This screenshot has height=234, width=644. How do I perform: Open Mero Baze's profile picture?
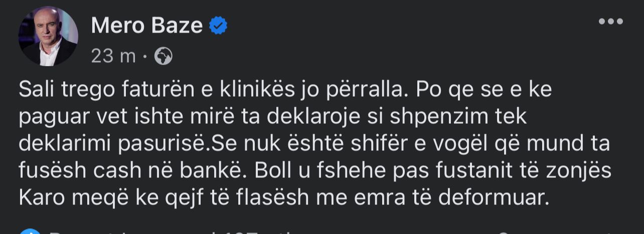point(48,36)
